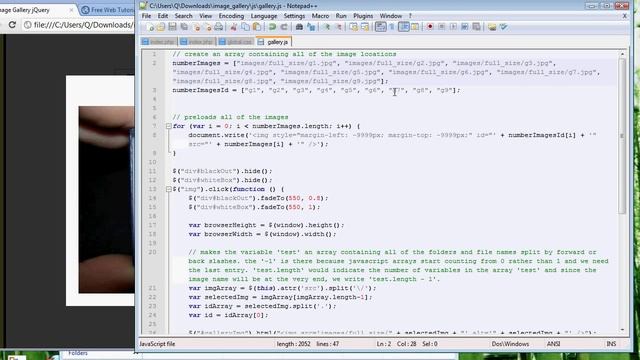The height and width of the screenshot is (360, 640).
Task: Click 'JavaScript file' in status bar
Action: [157, 344]
